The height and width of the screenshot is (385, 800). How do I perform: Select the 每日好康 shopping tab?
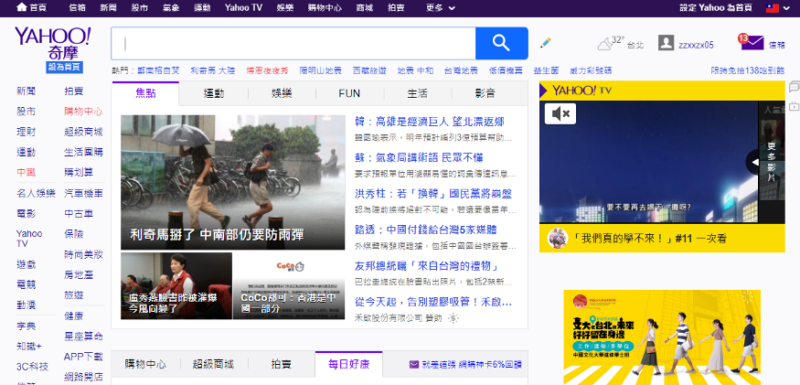tap(348, 364)
